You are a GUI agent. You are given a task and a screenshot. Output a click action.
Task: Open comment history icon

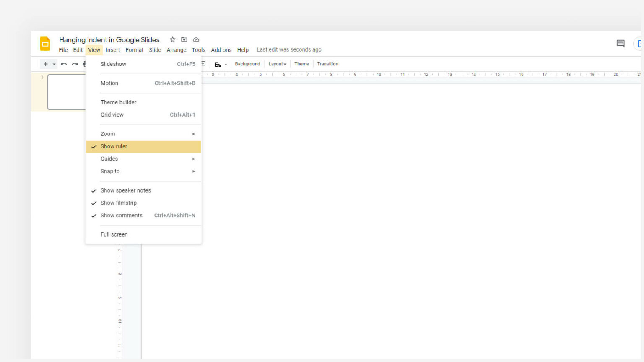[621, 43]
